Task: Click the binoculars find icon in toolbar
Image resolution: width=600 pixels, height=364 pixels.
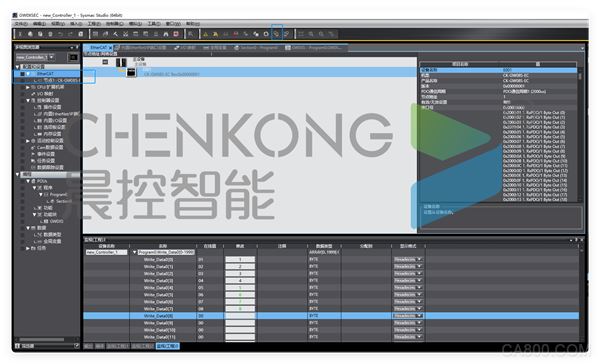Action: [166, 34]
